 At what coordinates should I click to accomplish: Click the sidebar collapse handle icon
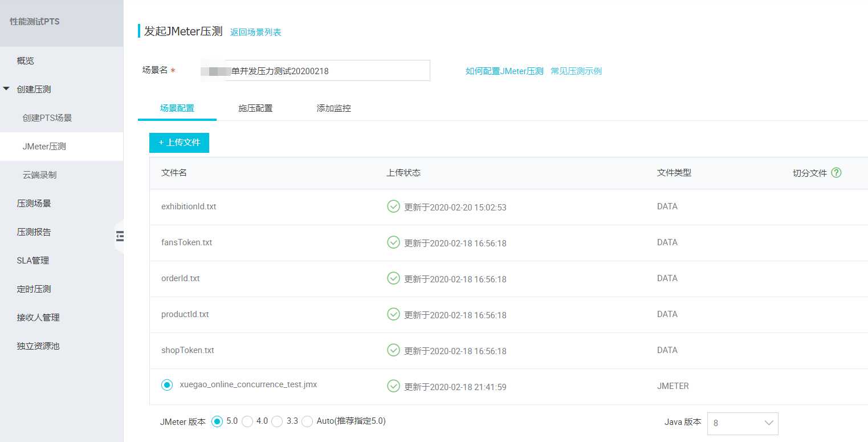(x=120, y=236)
